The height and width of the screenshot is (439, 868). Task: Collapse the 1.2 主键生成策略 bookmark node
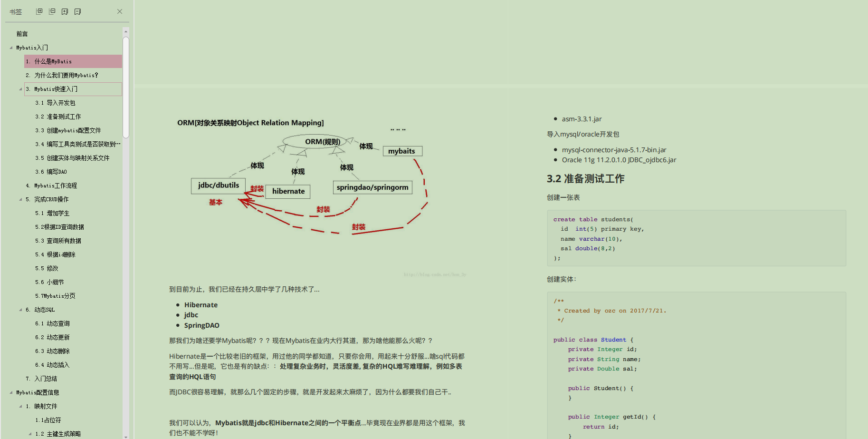click(30, 434)
